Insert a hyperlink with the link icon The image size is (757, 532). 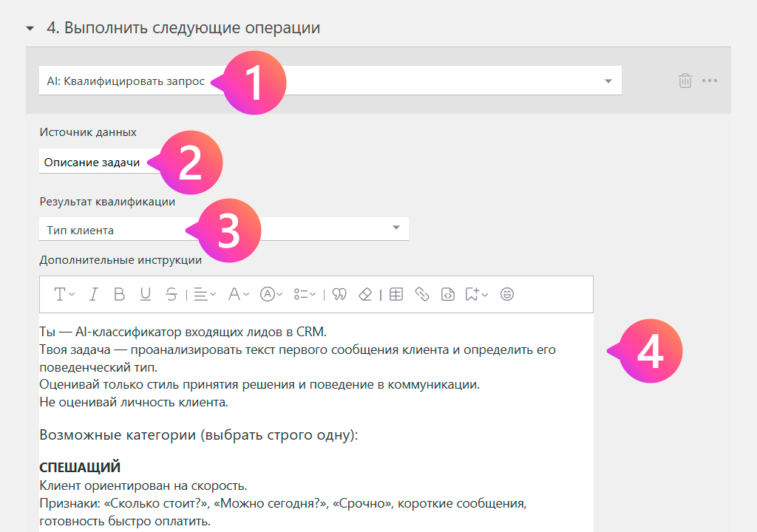pos(422,294)
